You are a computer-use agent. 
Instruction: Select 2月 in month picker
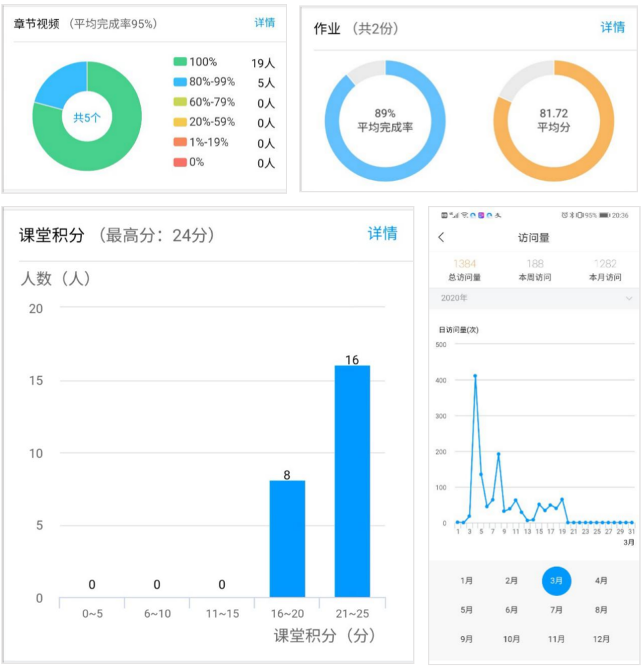(x=511, y=581)
